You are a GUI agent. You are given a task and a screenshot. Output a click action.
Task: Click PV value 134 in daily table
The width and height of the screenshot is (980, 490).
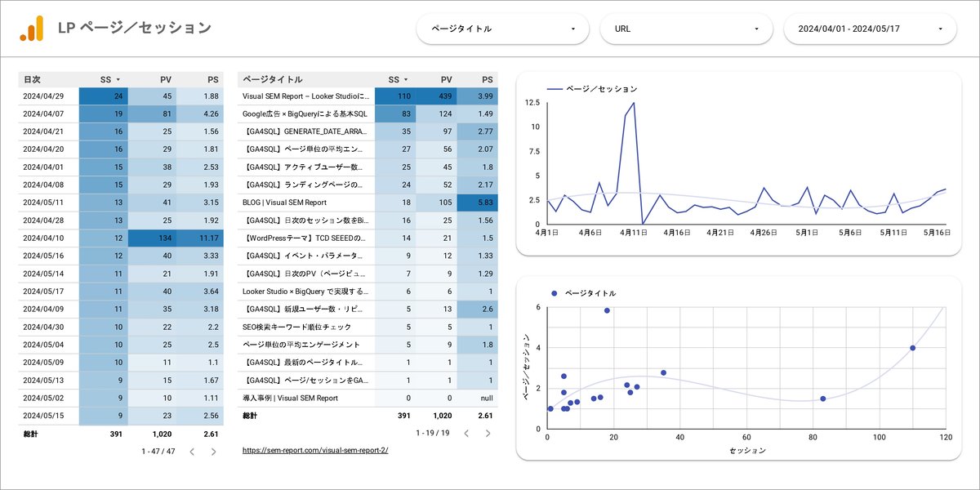coord(152,238)
